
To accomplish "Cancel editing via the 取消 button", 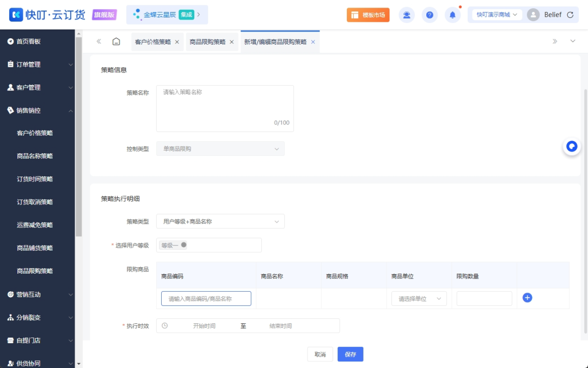I will [320, 354].
